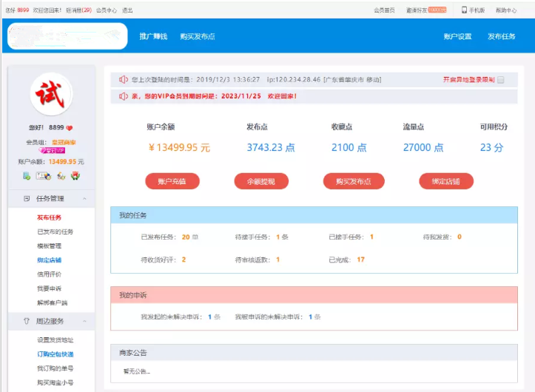Image resolution: width=535 pixels, height=392 pixels.
Task: Click the 2100 点 favorites points value
Action: (349, 147)
